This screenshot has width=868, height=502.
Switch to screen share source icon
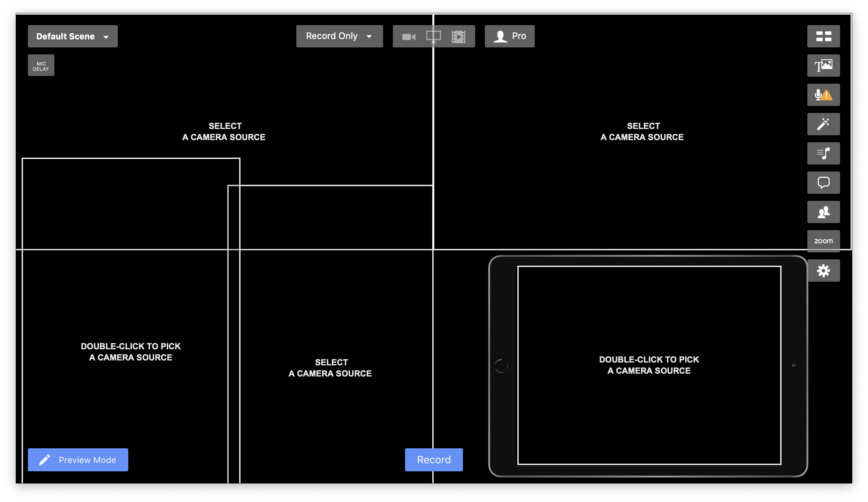(x=433, y=37)
